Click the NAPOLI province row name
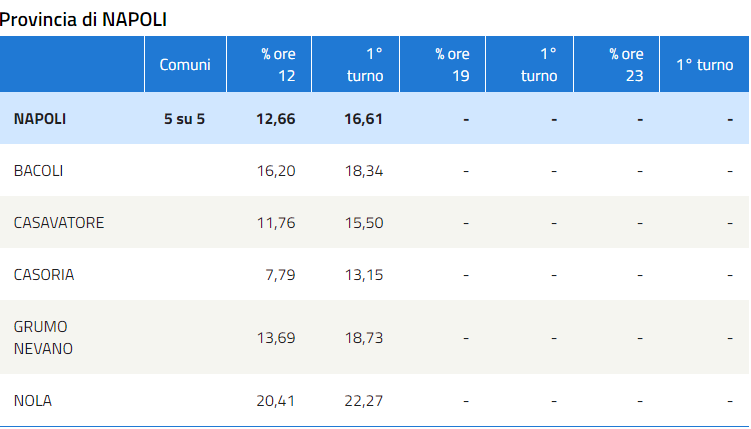Screen dimensions: 751x429 click(x=40, y=119)
